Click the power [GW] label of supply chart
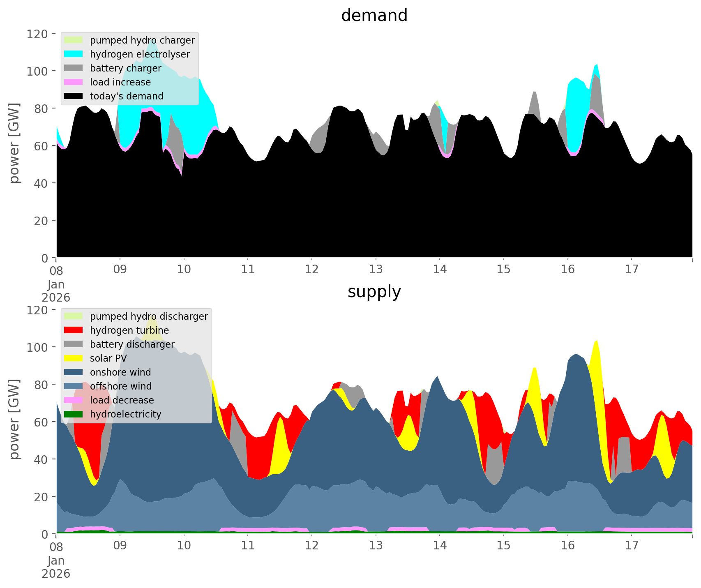 (x=14, y=419)
